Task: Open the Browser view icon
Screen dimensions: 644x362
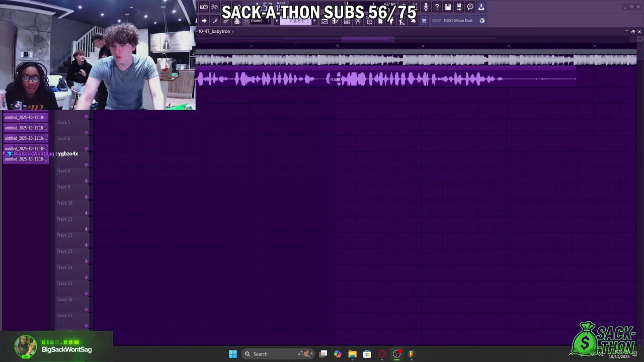Action: point(369,21)
